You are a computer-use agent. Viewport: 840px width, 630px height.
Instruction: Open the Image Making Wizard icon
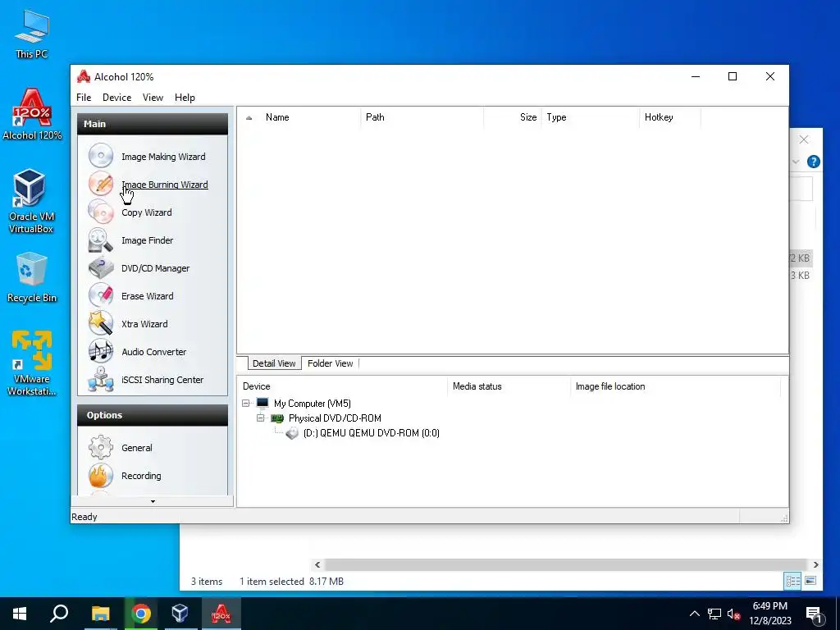(x=101, y=156)
